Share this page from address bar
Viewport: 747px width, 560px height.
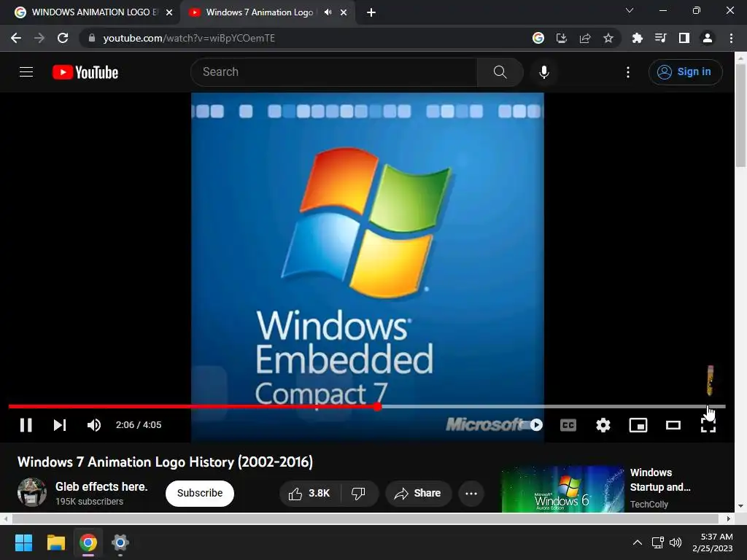(x=585, y=38)
